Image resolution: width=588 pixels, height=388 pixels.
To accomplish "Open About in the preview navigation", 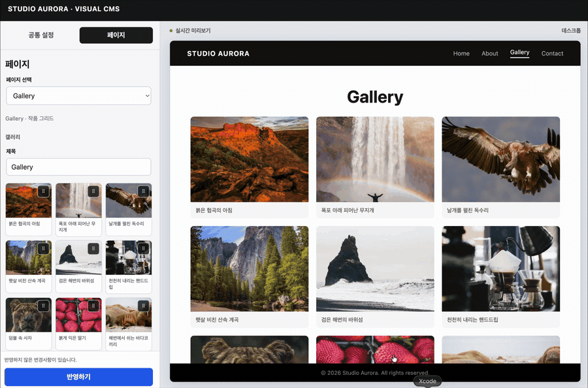I will [x=490, y=53].
